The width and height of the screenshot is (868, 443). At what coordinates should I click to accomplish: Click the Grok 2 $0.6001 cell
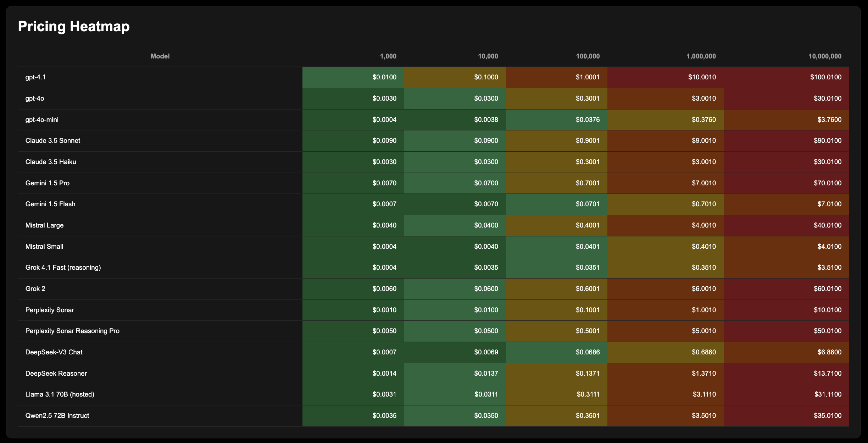pyautogui.click(x=588, y=289)
